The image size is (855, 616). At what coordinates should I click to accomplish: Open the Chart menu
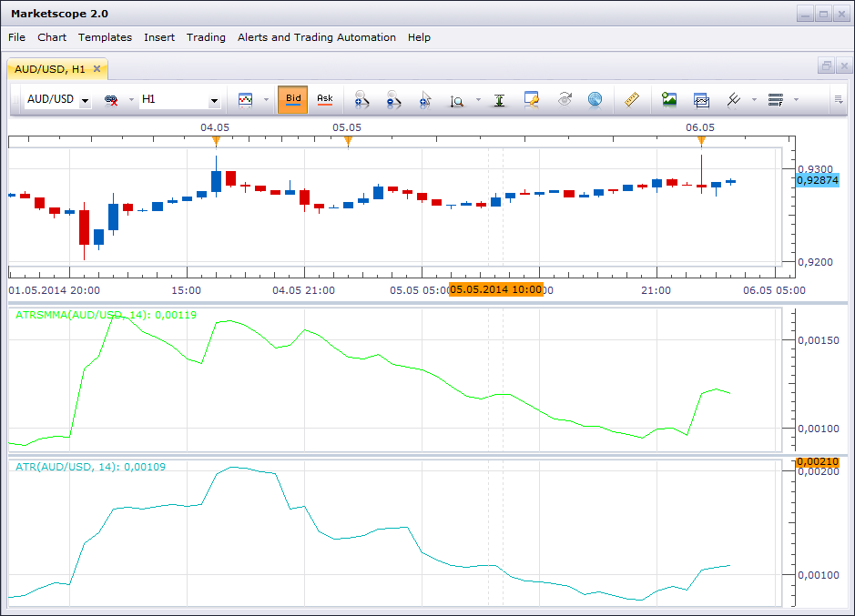tap(52, 37)
